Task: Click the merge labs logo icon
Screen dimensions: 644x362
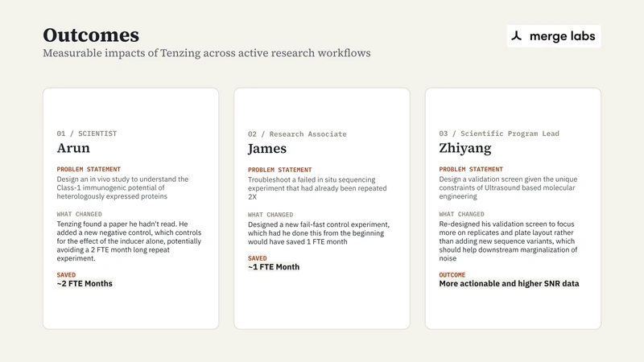Action: [x=517, y=35]
